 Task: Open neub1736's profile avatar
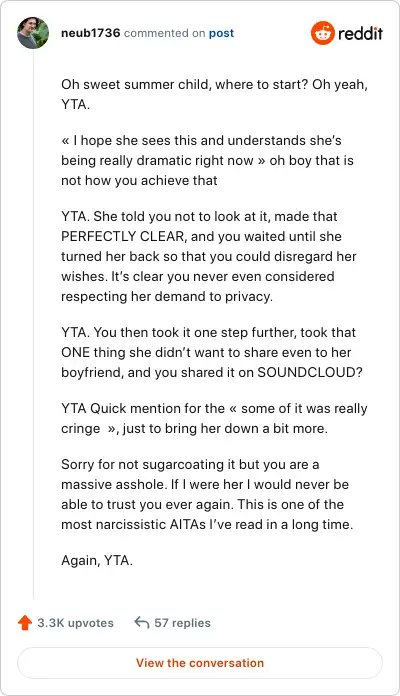click(x=33, y=33)
